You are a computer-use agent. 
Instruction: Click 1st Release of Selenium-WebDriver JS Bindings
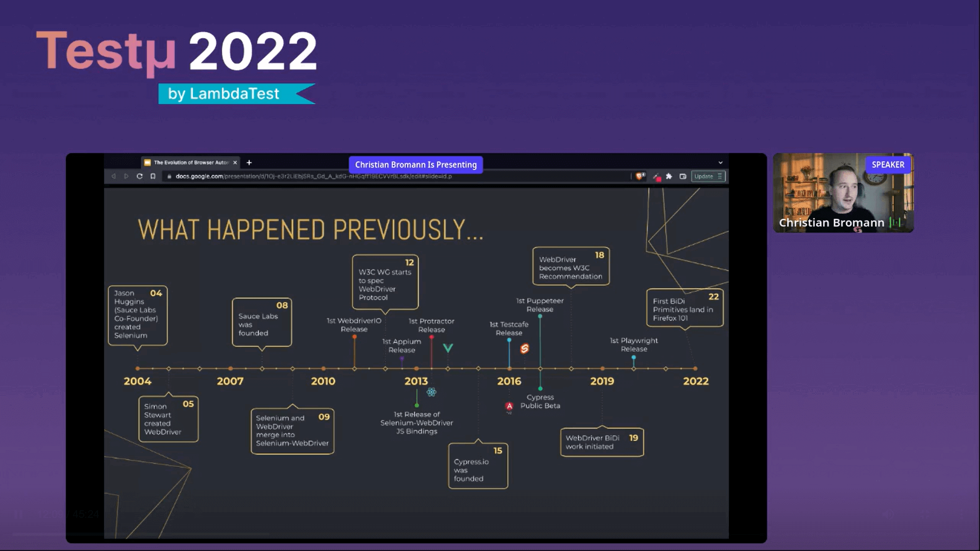point(416,423)
